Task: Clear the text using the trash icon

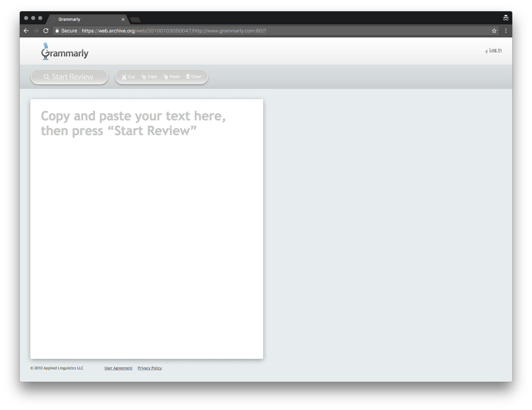Action: pyautogui.click(x=188, y=76)
